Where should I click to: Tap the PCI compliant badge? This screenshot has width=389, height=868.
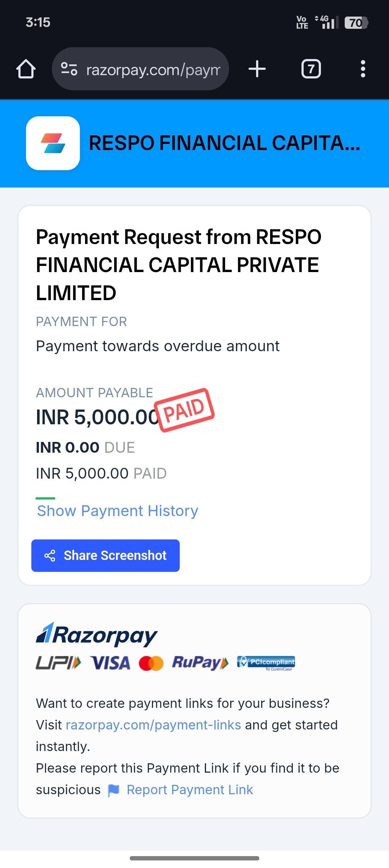pos(266,663)
